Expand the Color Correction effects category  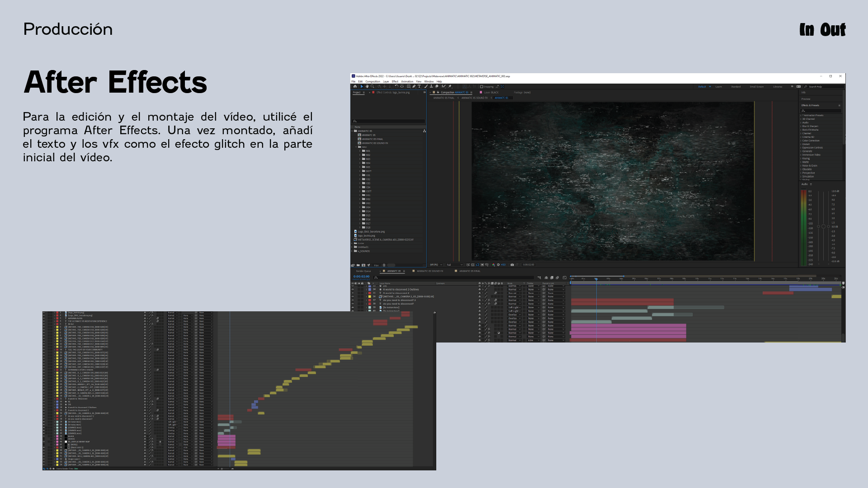tap(811, 141)
